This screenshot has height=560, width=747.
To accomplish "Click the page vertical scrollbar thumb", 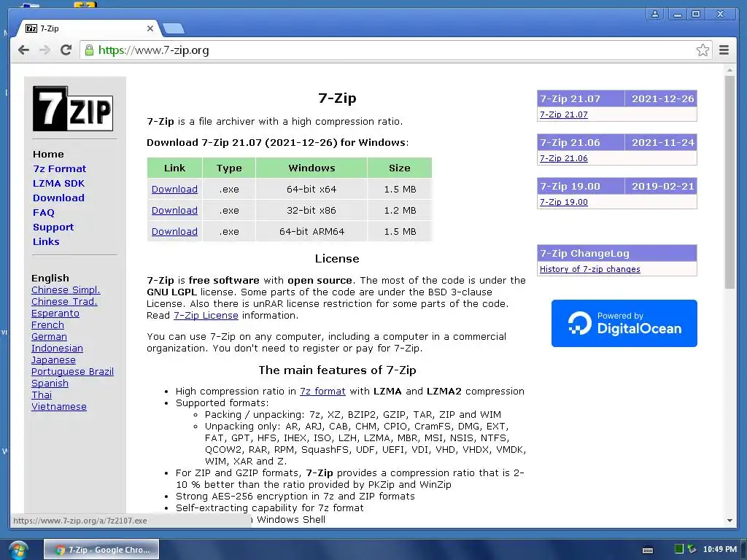I will (x=729, y=182).
